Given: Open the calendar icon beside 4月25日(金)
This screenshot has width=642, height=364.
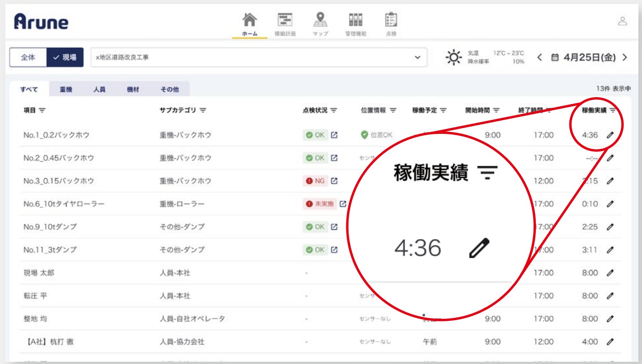Looking at the screenshot, I should pyautogui.click(x=555, y=58).
